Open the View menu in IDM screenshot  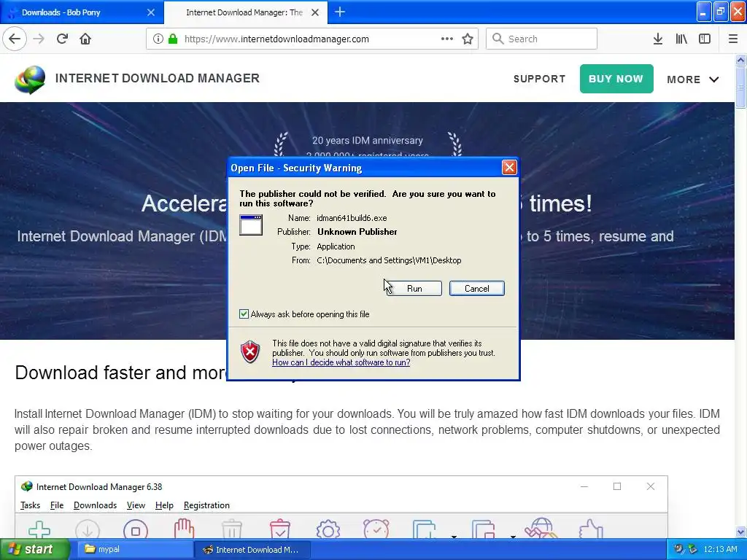[136, 505]
